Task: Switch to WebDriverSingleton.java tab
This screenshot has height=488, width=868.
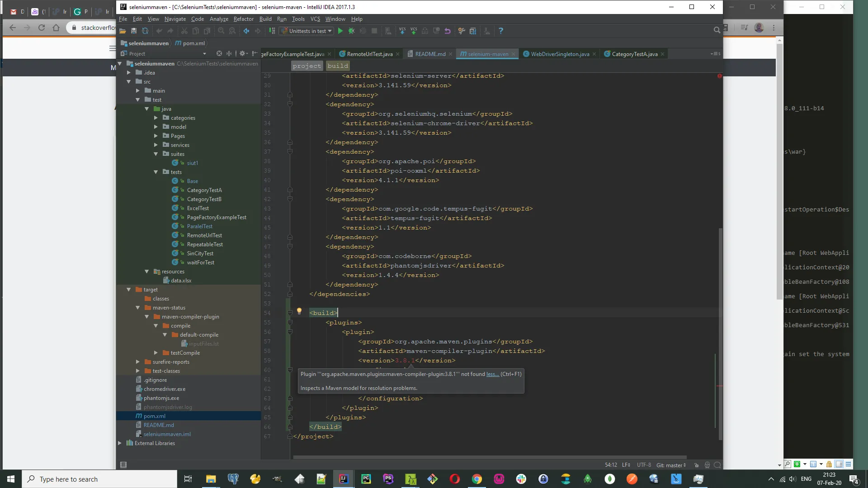Action: (560, 54)
